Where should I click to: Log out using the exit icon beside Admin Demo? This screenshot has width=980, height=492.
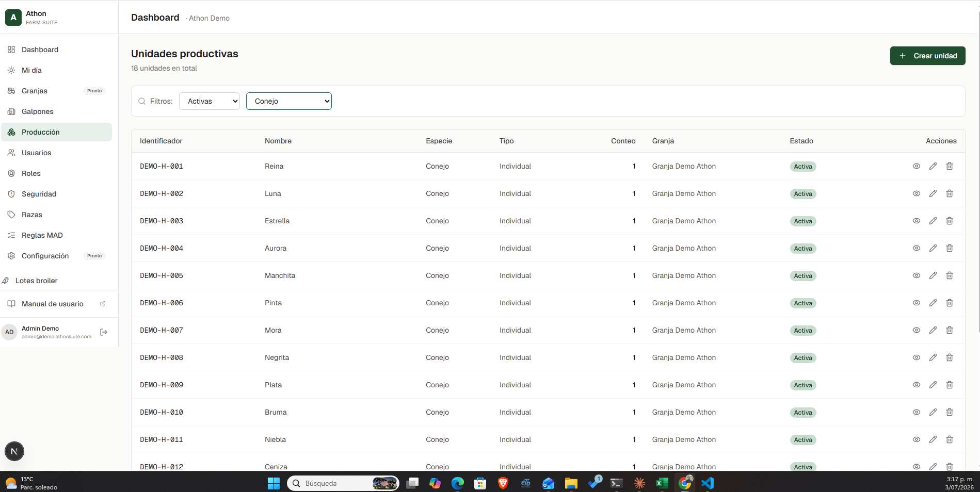(104, 332)
